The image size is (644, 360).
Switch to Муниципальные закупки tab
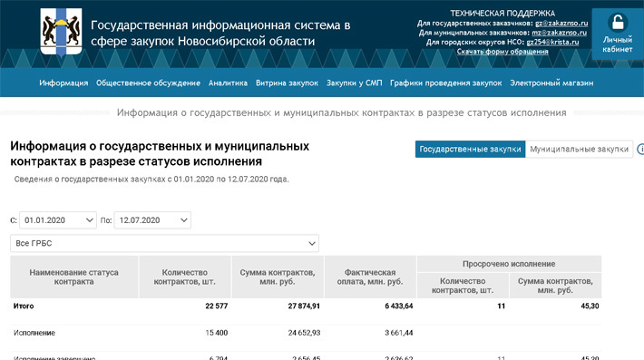click(x=579, y=149)
